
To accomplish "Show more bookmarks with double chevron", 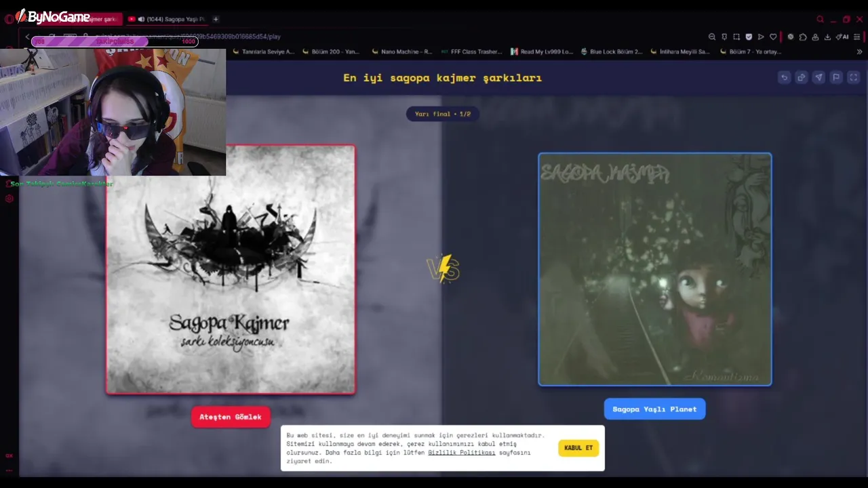I will click(x=859, y=52).
